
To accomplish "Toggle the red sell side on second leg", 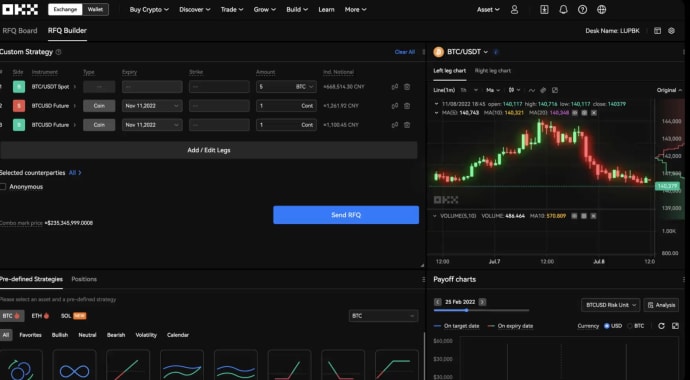I will [19, 106].
